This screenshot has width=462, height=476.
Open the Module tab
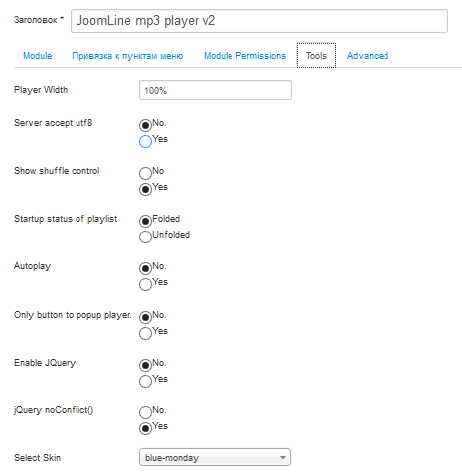[37, 56]
